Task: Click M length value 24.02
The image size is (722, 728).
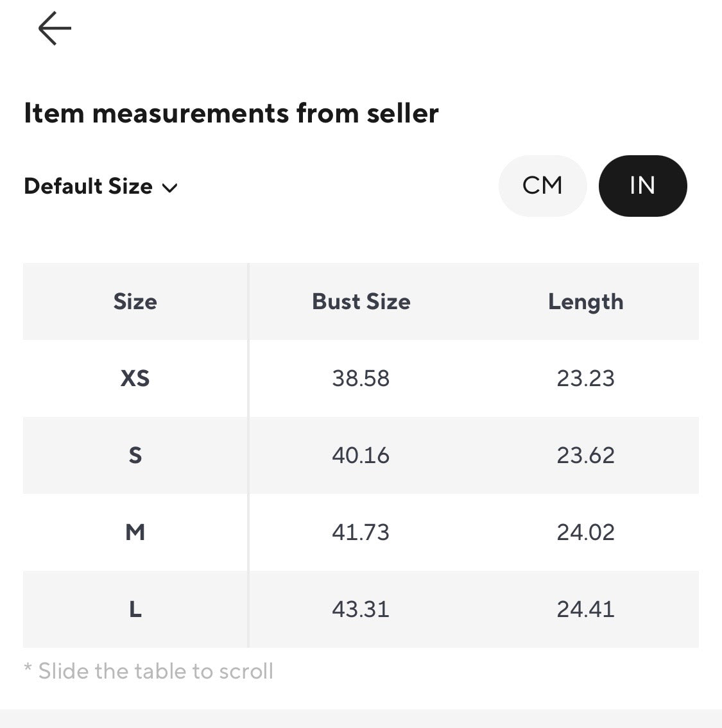Action: point(585,532)
